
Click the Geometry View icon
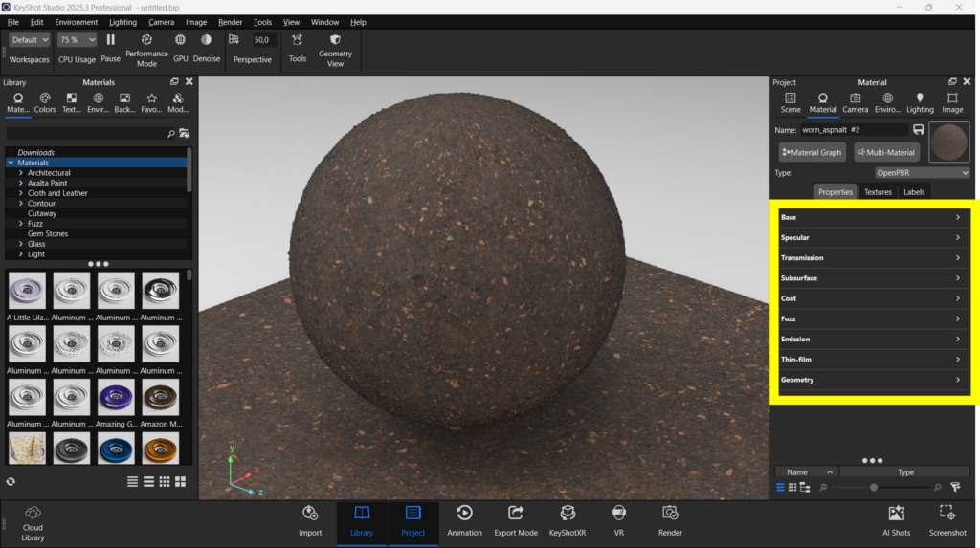click(335, 40)
